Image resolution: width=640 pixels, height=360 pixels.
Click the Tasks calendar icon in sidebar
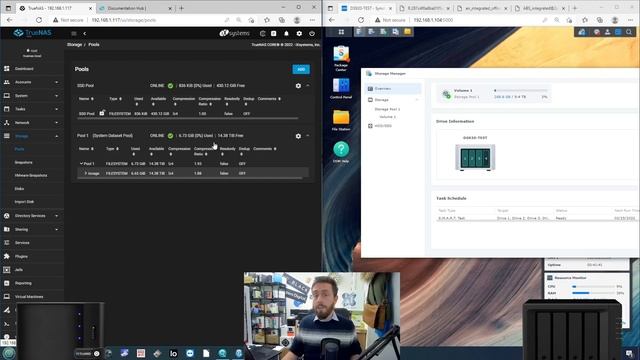pyautogui.click(x=7, y=109)
